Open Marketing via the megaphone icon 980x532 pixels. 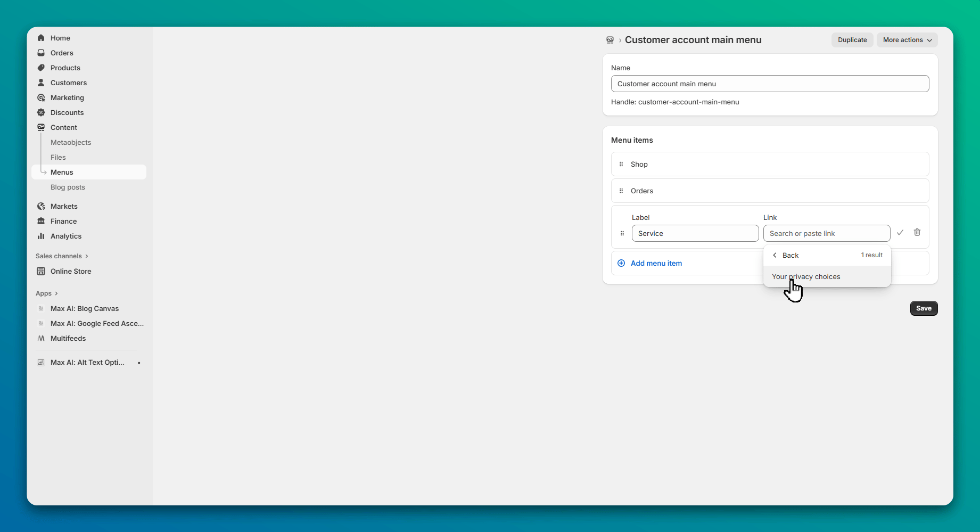pyautogui.click(x=41, y=97)
